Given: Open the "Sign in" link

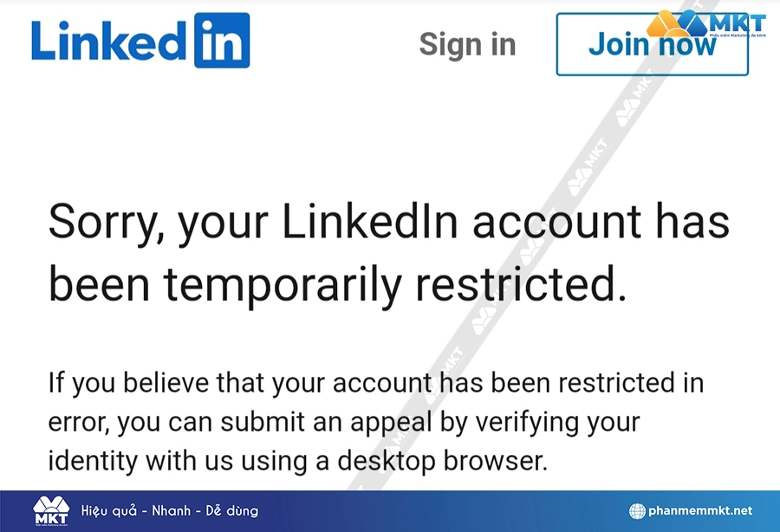Looking at the screenshot, I should click(467, 44).
